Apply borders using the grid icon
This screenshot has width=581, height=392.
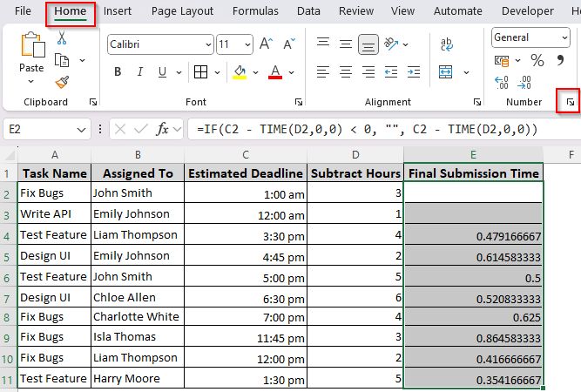(200, 72)
